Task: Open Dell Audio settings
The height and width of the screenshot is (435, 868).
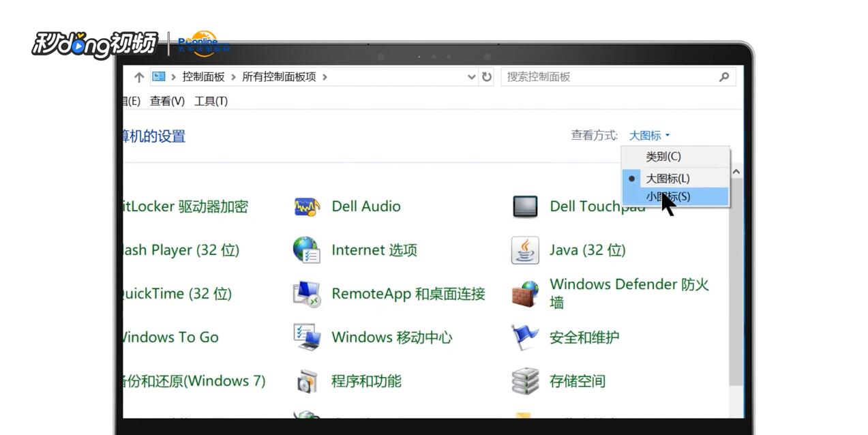Action: (x=366, y=206)
